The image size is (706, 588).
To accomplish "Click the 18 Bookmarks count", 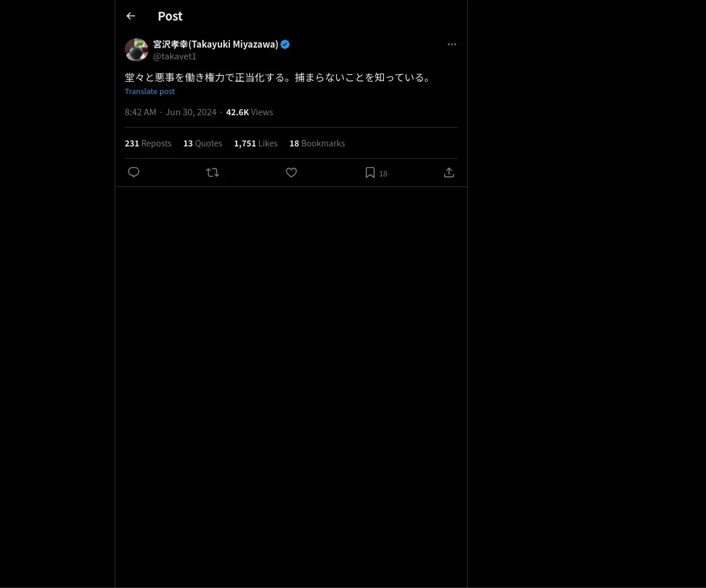I will pyautogui.click(x=317, y=143).
